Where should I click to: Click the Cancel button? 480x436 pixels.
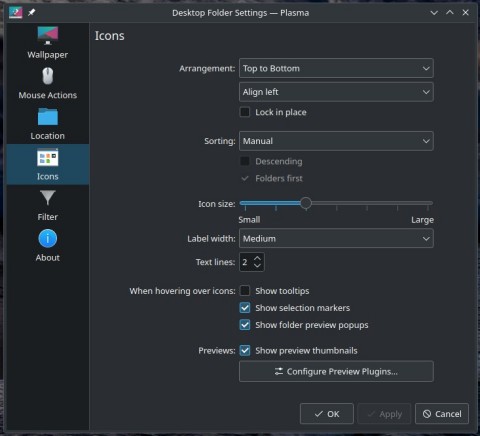[x=442, y=414]
